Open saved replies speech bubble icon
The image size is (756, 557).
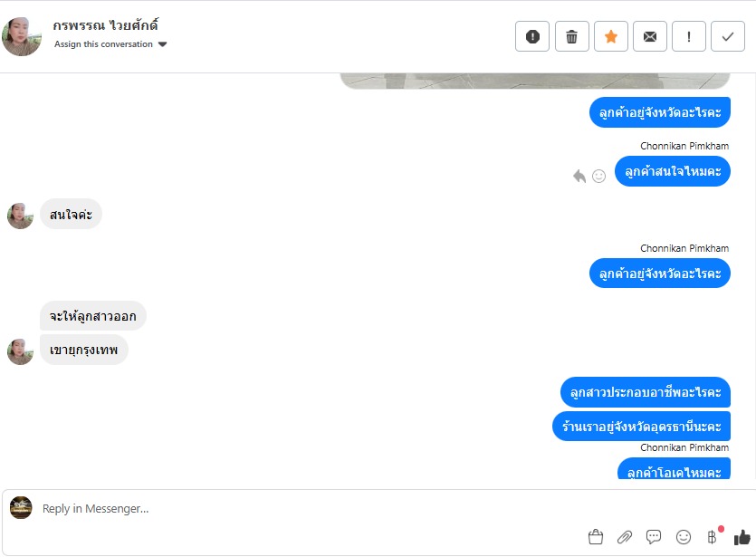coord(654,537)
